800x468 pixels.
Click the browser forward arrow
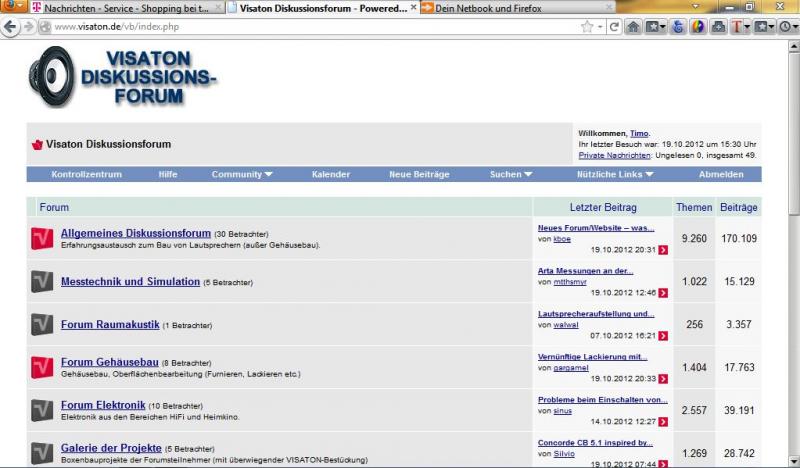coord(29,27)
